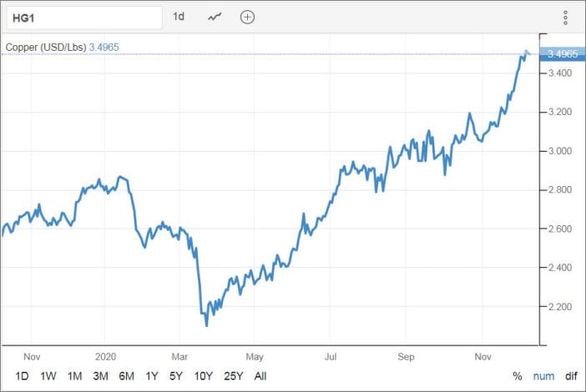
Task: Toggle dif scale mode
Action: click(x=570, y=376)
